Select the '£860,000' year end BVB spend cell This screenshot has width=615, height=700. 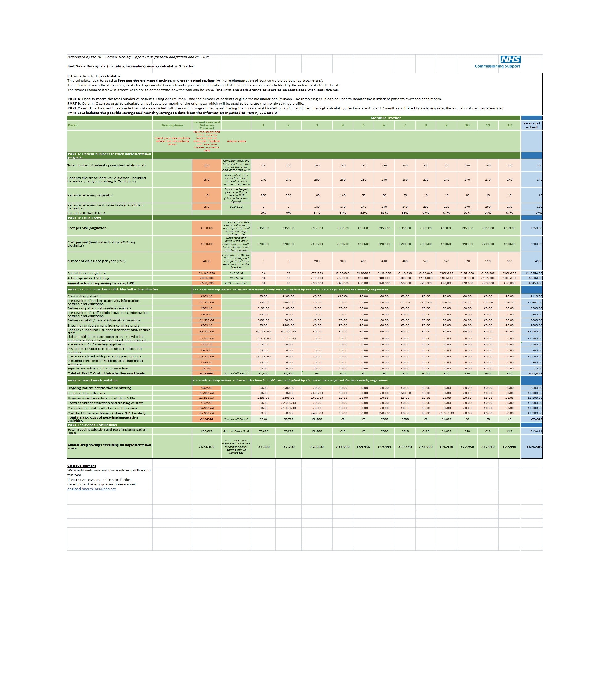click(532, 278)
